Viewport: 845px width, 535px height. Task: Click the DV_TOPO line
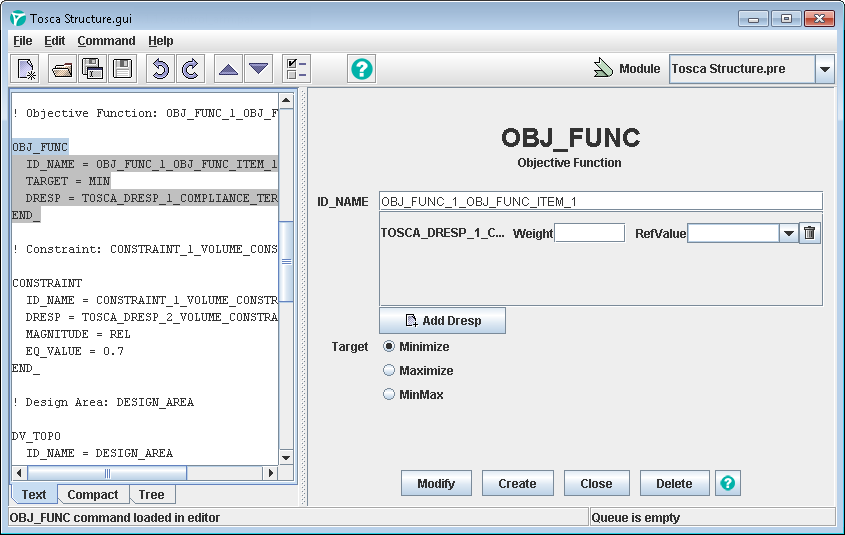tap(37, 436)
